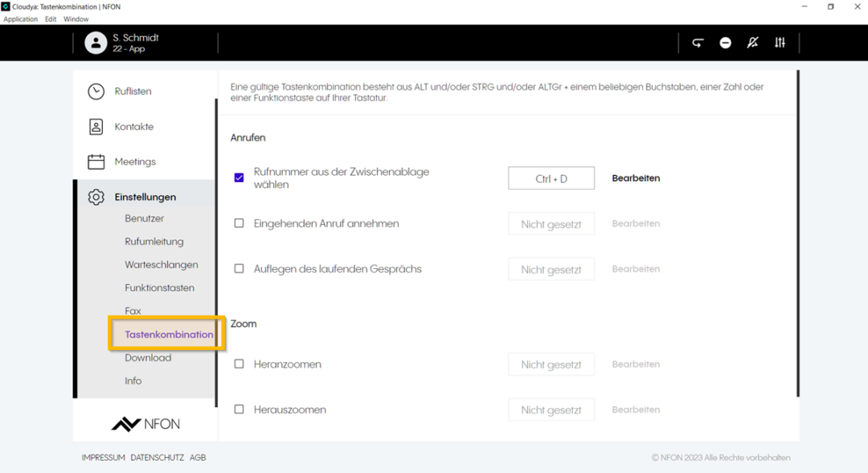This screenshot has width=868, height=473.
Task: Uncheck Rufnummer aus der Zwischenablage wählen
Action: point(239,177)
